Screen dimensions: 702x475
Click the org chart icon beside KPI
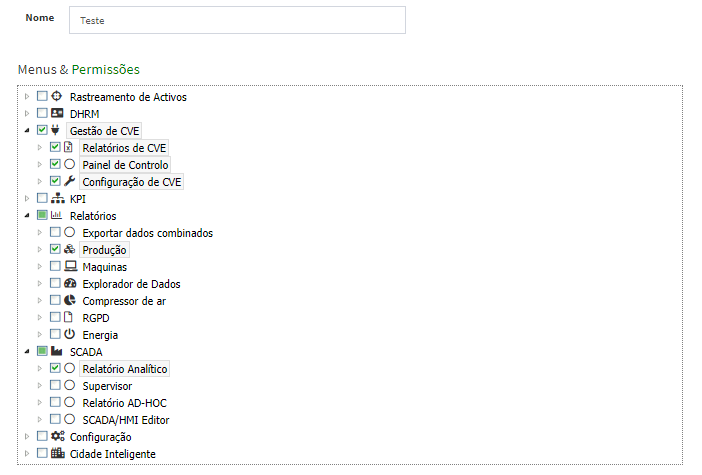click(56, 199)
